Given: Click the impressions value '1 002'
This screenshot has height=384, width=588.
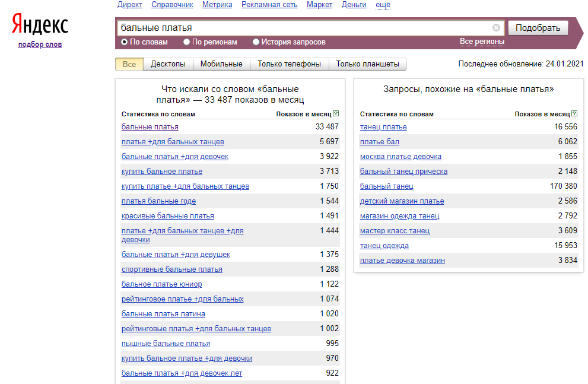Looking at the screenshot, I should (329, 328).
